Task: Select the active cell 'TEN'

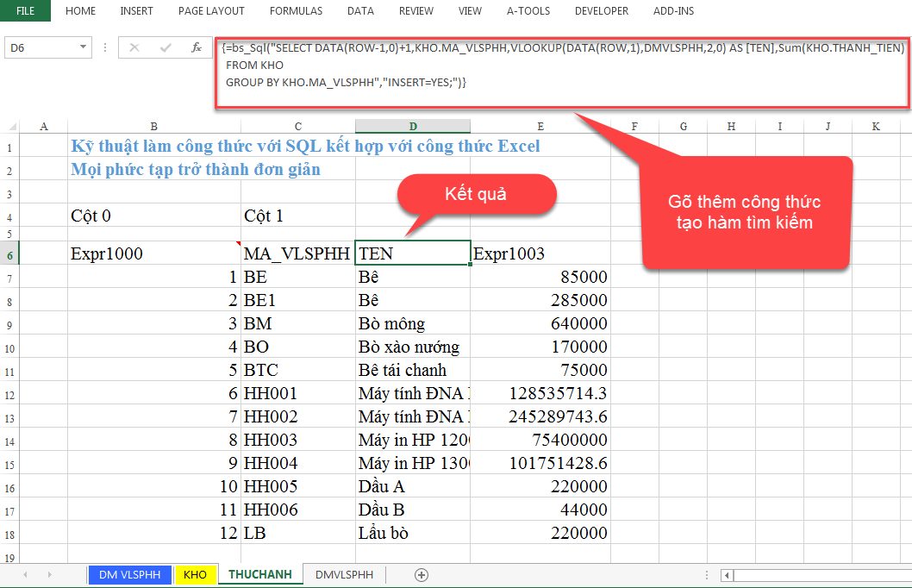Action: (x=412, y=253)
